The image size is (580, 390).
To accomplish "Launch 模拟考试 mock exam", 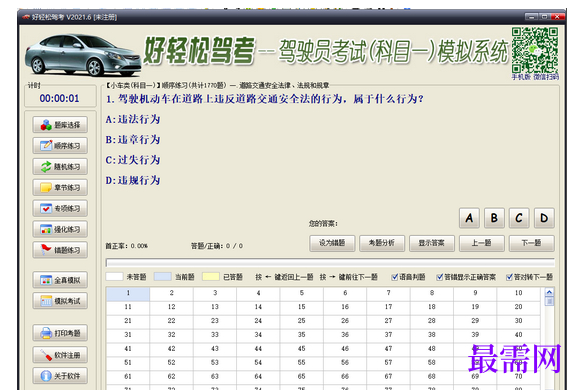I will tap(60, 301).
